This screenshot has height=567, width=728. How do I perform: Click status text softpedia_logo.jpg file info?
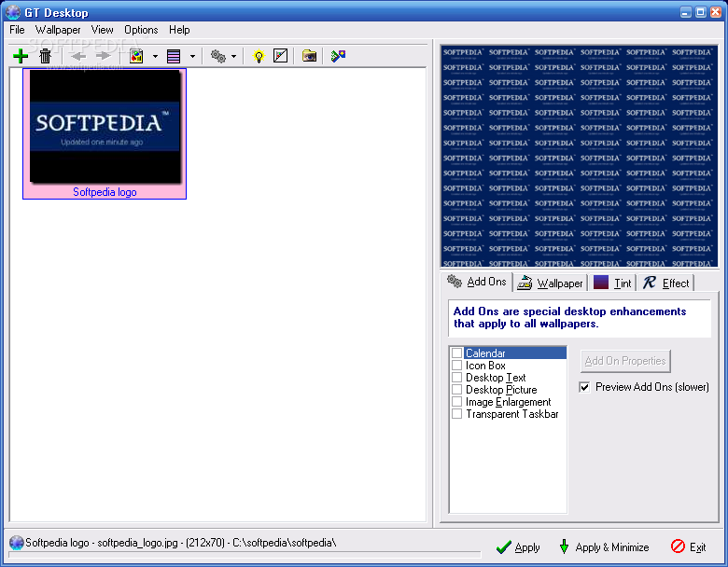click(181, 543)
